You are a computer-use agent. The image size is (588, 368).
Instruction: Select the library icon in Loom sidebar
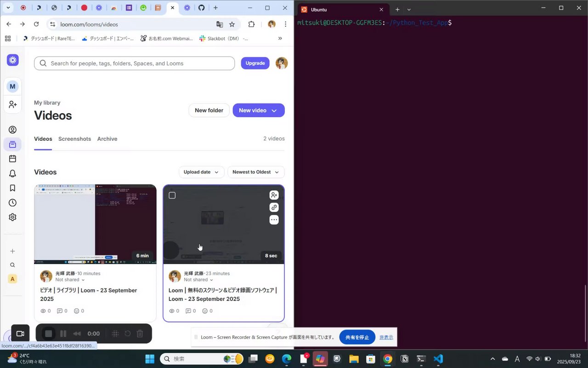[x=12, y=144]
